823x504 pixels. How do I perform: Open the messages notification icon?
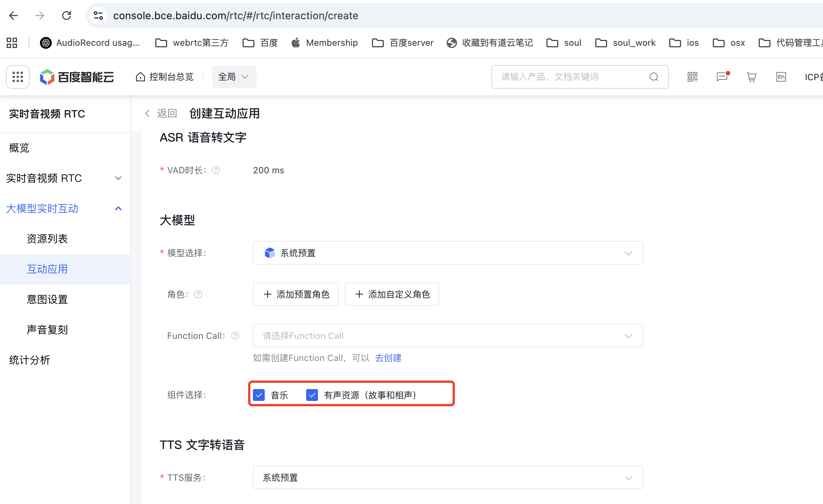(x=722, y=77)
